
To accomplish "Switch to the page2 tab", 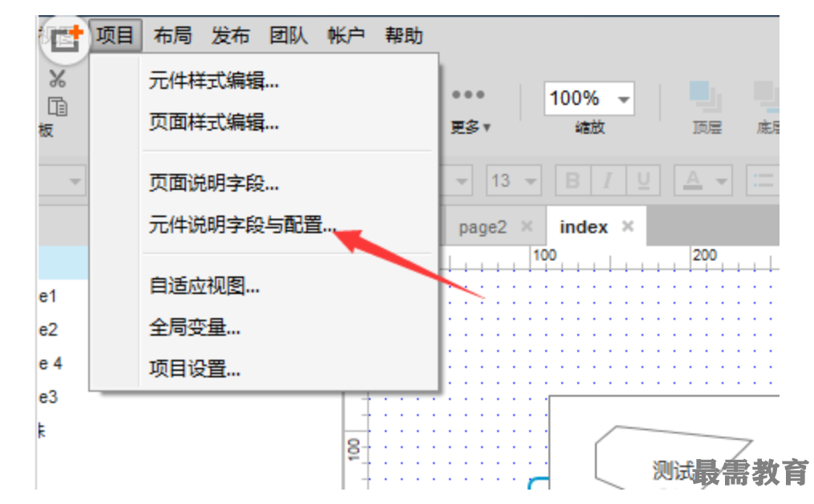I will click(x=482, y=227).
